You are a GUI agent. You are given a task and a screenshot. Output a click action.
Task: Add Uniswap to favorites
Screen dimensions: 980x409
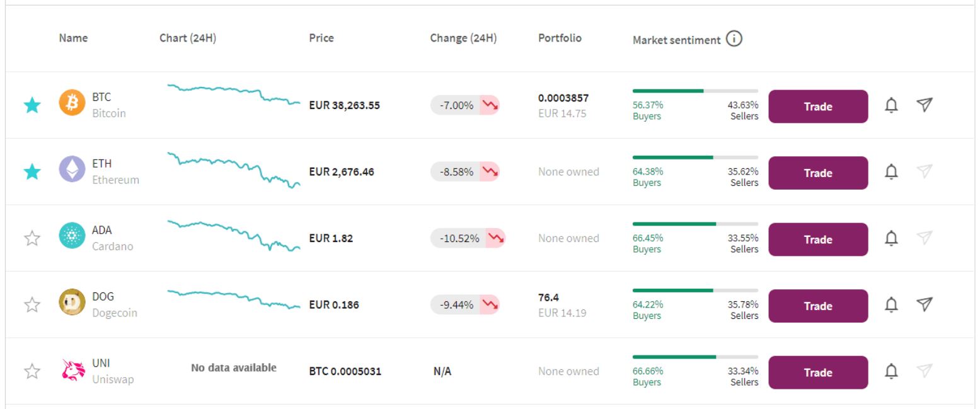tap(30, 372)
